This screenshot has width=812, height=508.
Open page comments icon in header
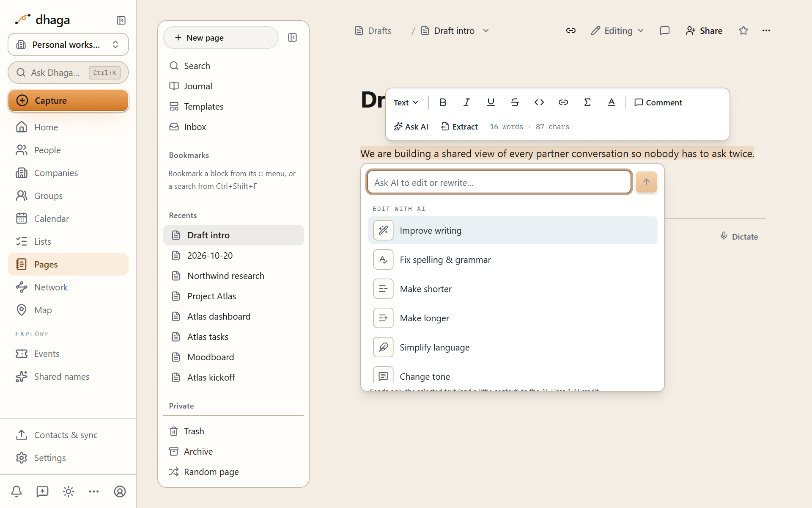coord(665,30)
